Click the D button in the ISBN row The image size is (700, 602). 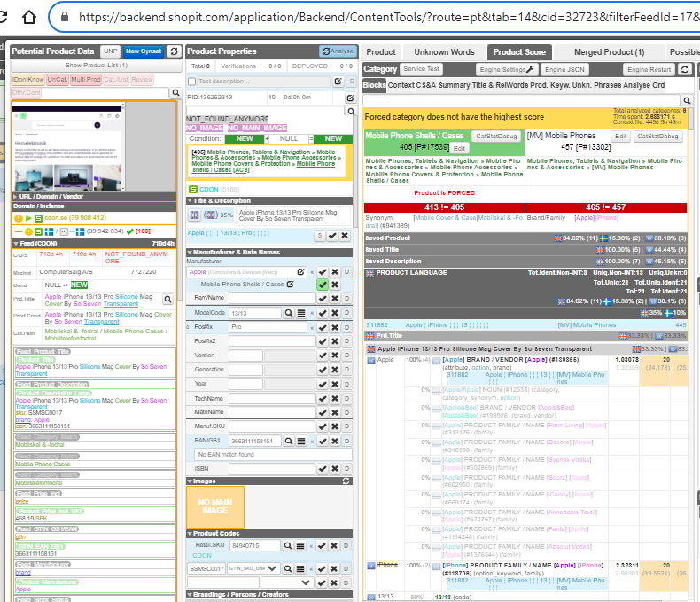coord(346,468)
